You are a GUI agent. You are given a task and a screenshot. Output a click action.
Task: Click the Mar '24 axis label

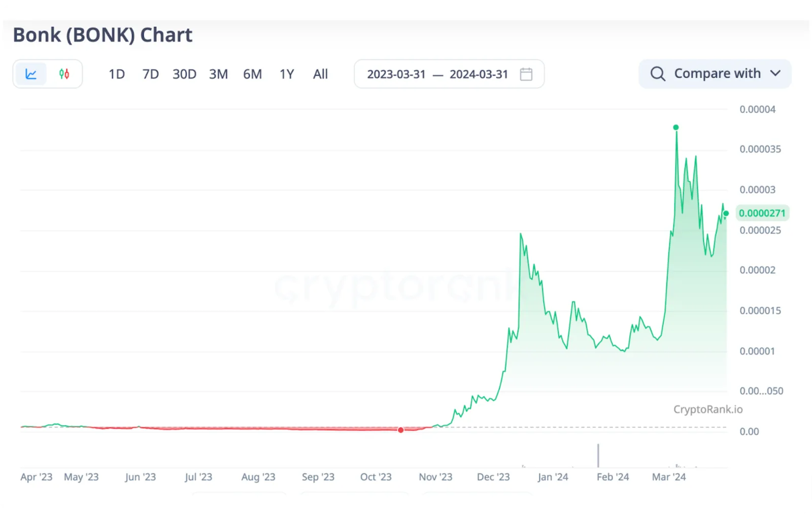click(x=669, y=477)
